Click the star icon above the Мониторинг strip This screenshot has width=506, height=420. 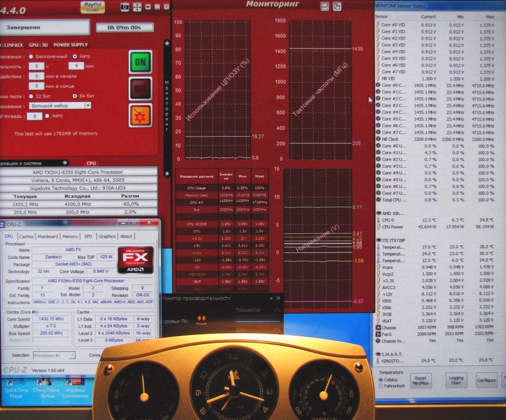click(x=167, y=43)
